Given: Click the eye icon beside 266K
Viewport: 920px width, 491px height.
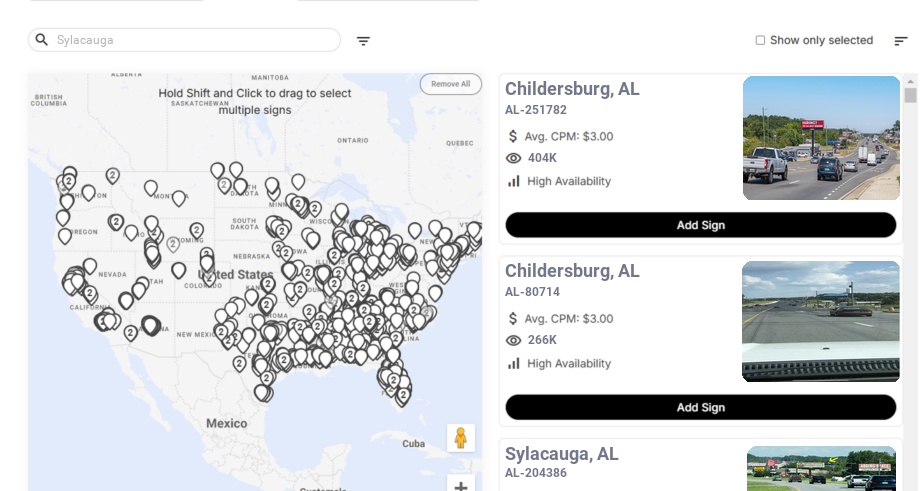Looking at the screenshot, I should (514, 340).
